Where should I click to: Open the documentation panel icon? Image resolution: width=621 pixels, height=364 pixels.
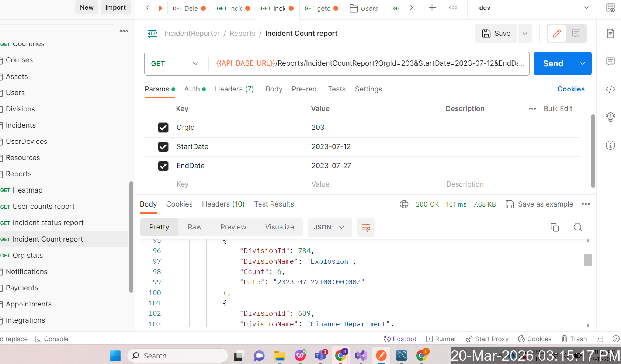pyautogui.click(x=610, y=34)
